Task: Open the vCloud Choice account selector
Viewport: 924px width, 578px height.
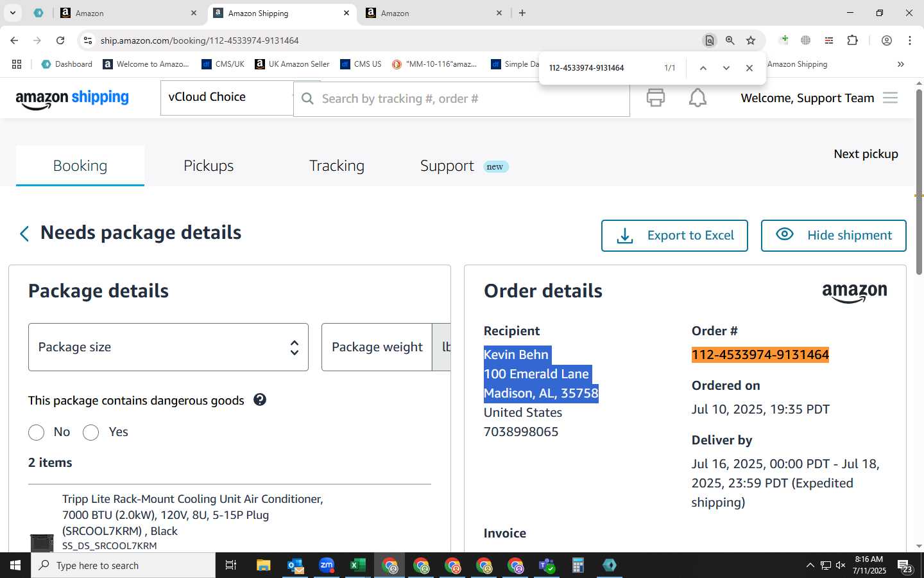Action: tap(227, 97)
